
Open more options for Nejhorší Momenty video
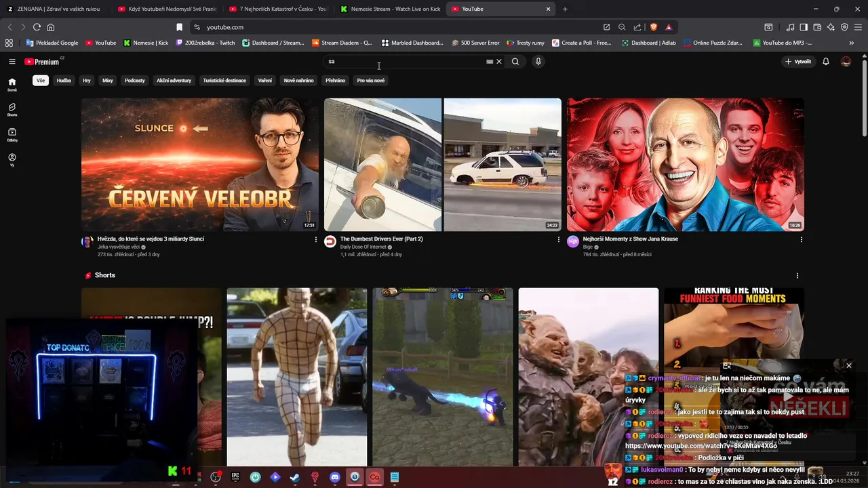[x=801, y=239]
